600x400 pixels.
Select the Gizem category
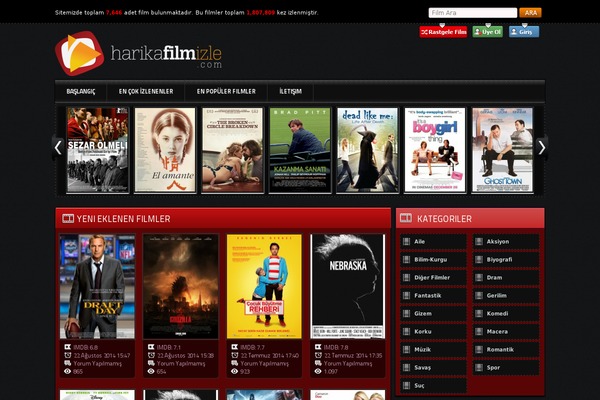point(433,313)
